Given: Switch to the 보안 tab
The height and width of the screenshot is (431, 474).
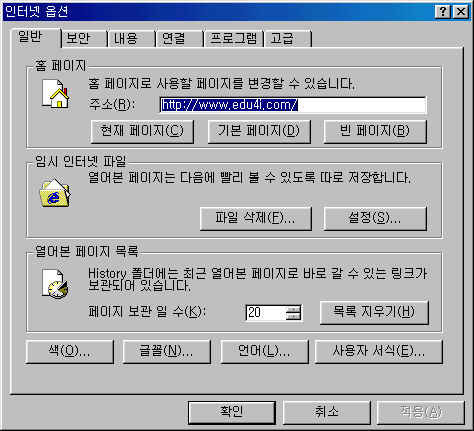Looking at the screenshot, I should 84,39.
